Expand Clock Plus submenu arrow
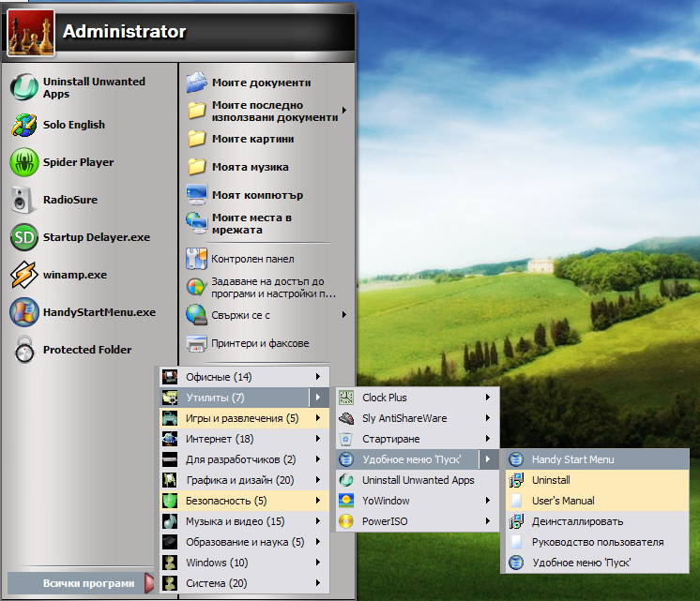The width and height of the screenshot is (700, 601). click(488, 398)
